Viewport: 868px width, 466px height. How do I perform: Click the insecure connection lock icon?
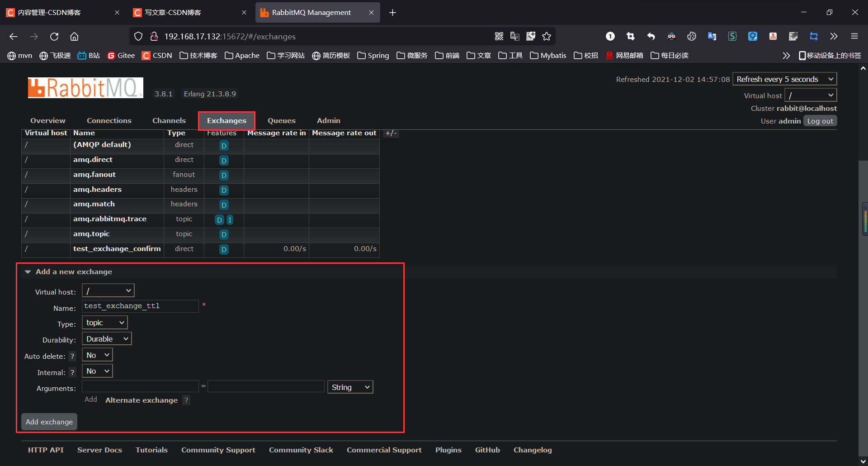(x=154, y=37)
